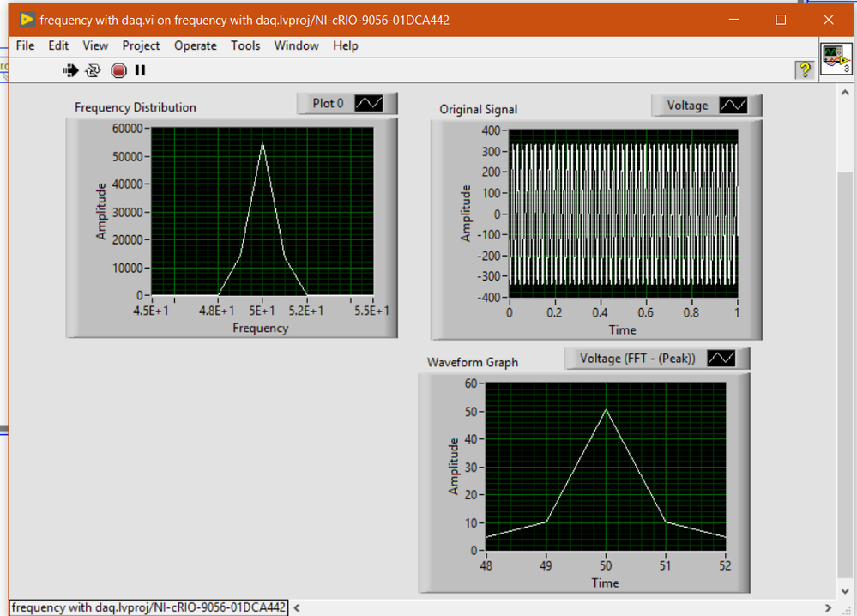Click the horizontal scrollbar right arrow
857x616 pixels.
[828, 607]
